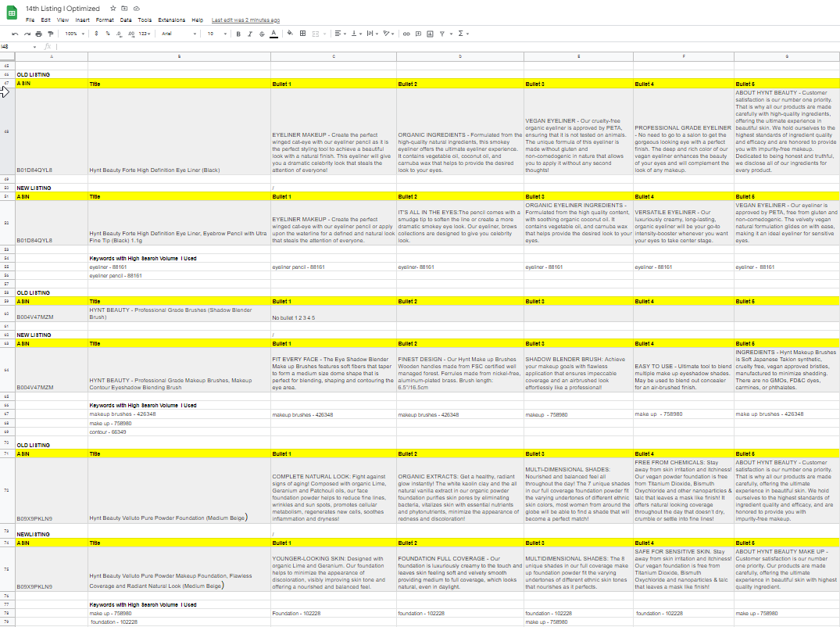This screenshot has height=627, width=840.
Task: Toggle italic formatting
Action: pos(249,34)
